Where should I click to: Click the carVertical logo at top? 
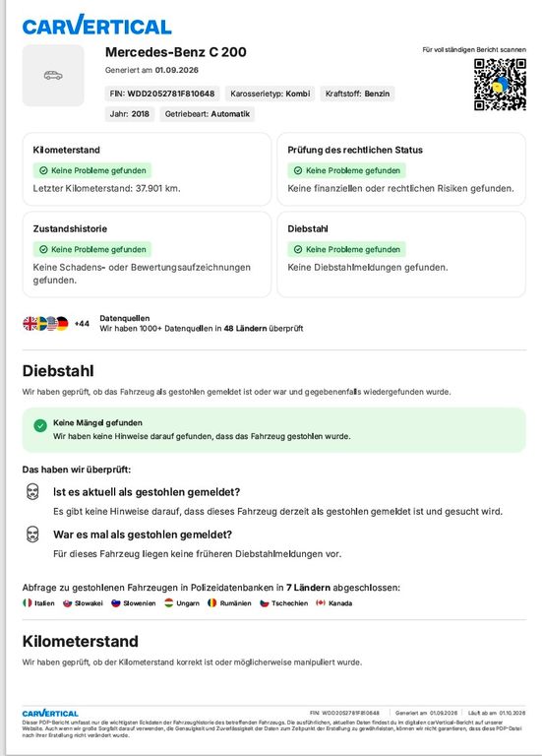tap(96, 25)
